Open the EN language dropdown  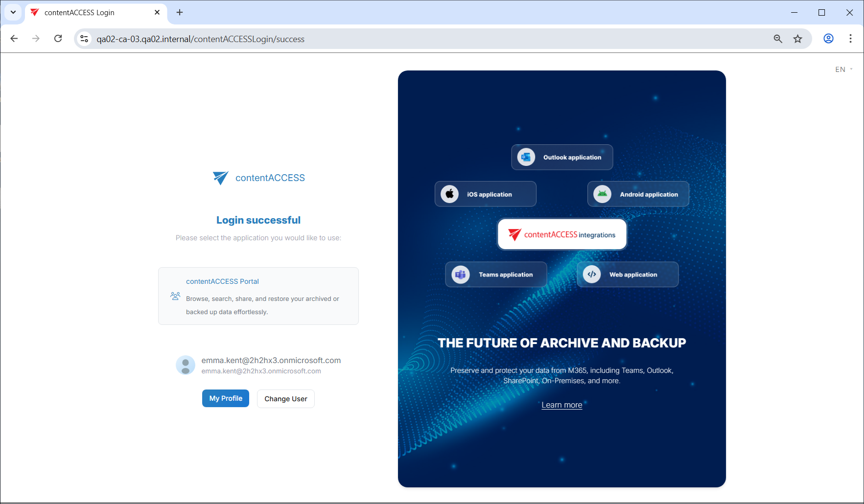pyautogui.click(x=843, y=69)
